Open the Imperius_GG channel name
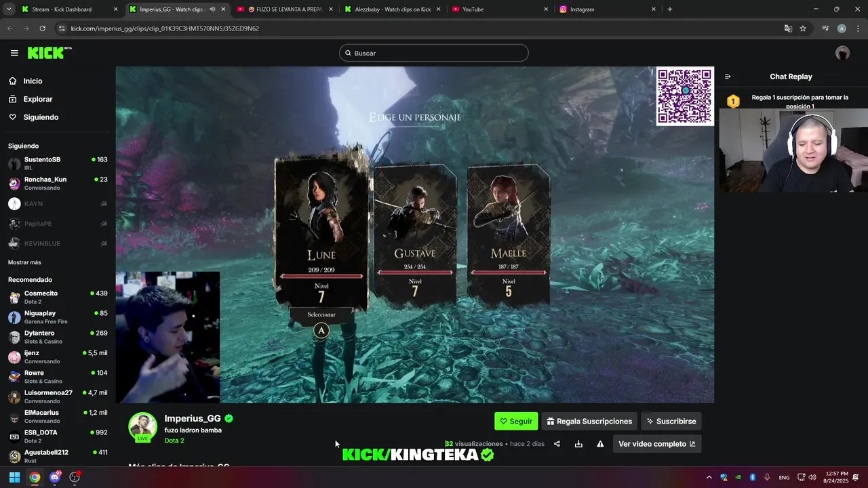 193,419
